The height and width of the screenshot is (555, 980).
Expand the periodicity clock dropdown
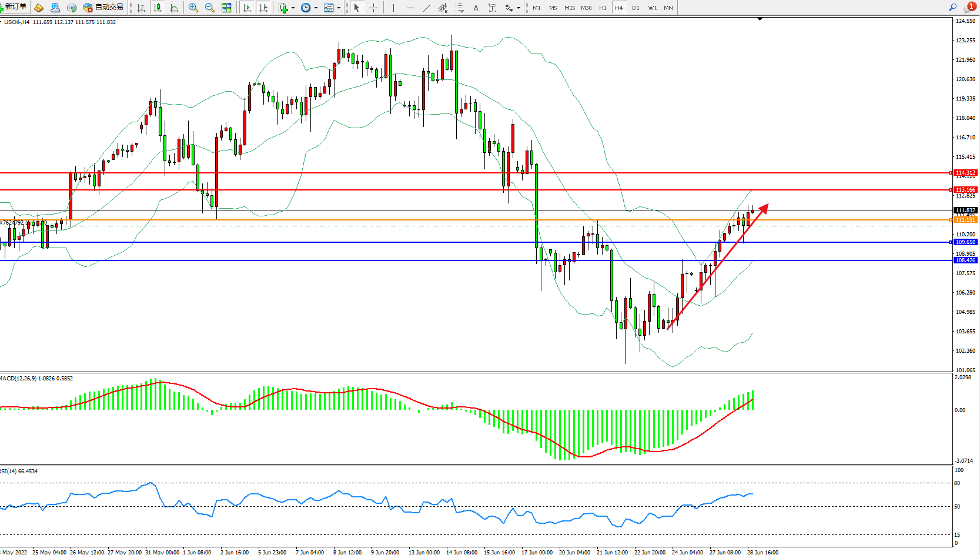[x=316, y=8]
